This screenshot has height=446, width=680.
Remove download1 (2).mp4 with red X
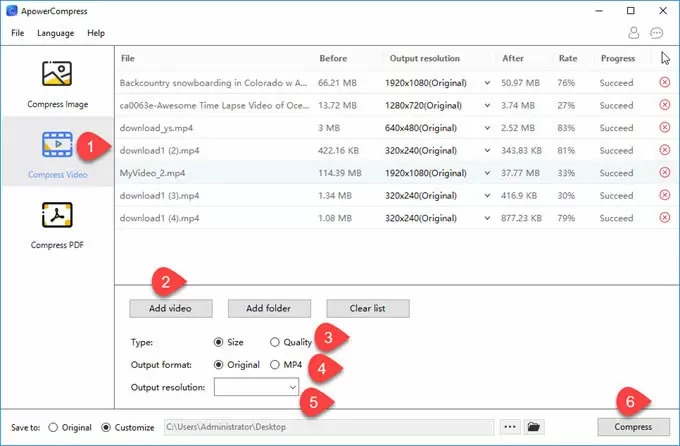point(664,150)
